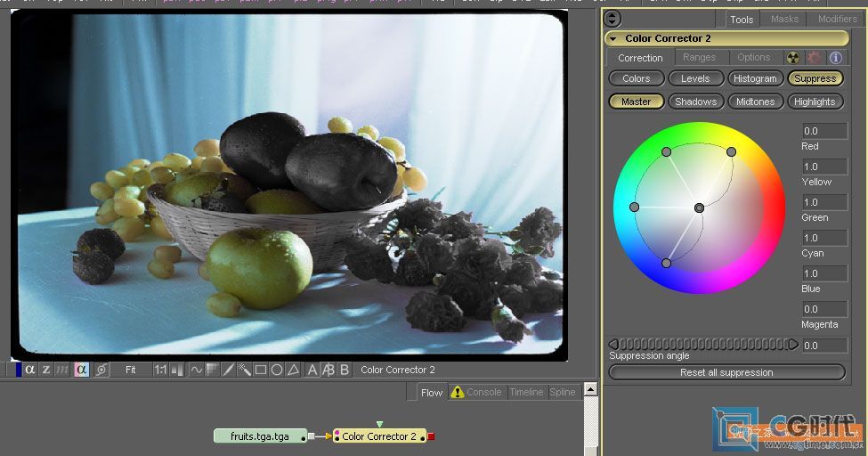Click red square on Color Corrector 2 node
Screen dimensions: 868x456
(x=431, y=436)
